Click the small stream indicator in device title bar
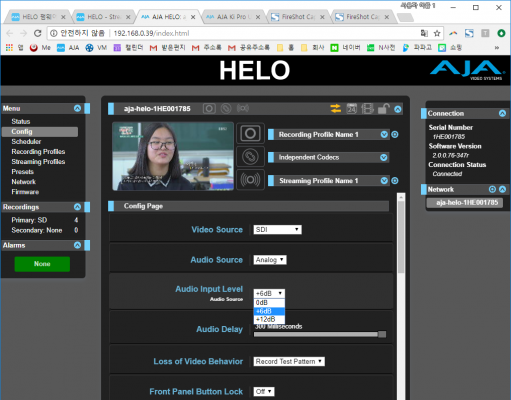 243,108
